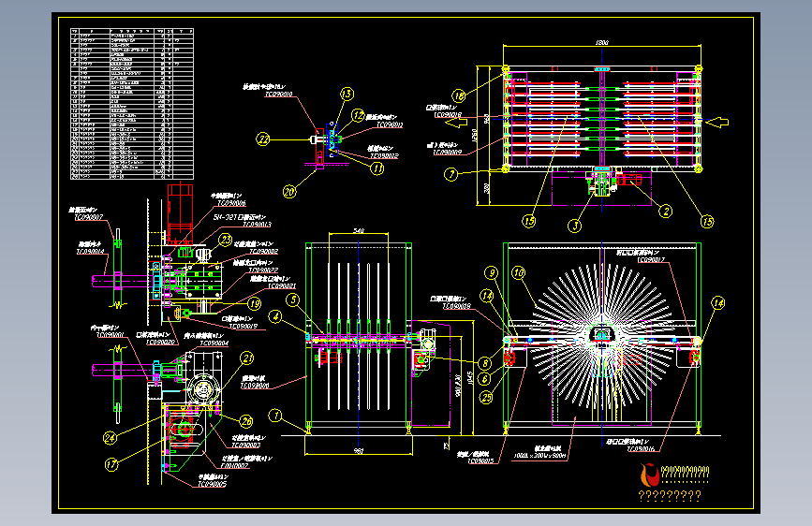Click balloon number 6 callout

point(485,379)
